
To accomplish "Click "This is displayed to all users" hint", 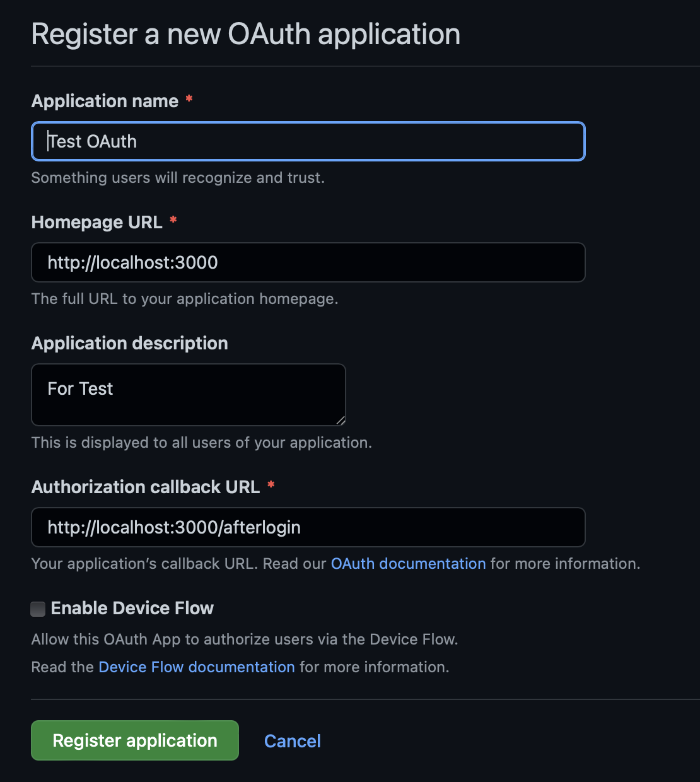I will [202, 443].
